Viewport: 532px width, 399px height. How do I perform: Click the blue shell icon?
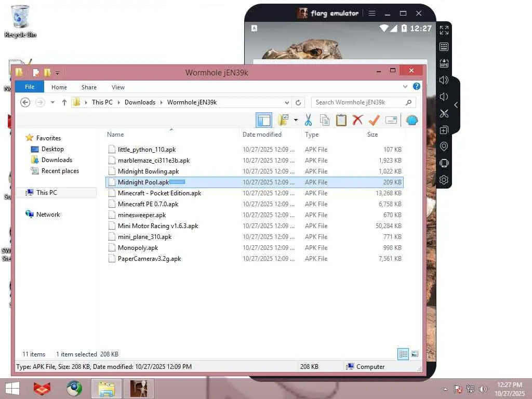[412, 120]
